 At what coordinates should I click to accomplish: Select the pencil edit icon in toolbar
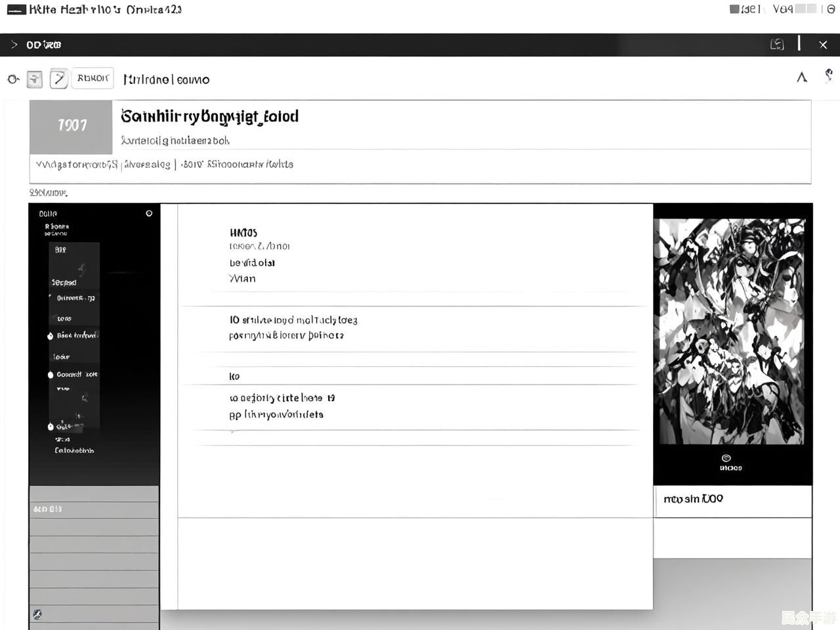59,79
